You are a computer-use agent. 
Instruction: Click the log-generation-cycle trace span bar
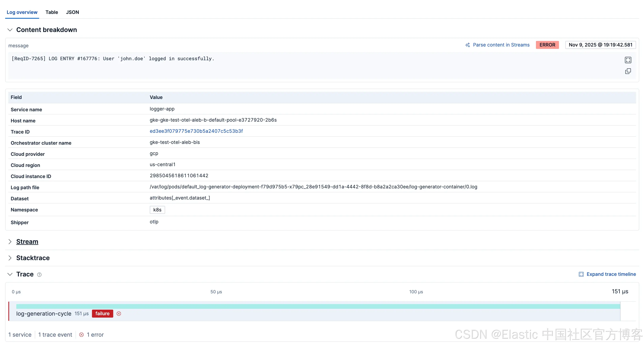pyautogui.click(x=318, y=306)
